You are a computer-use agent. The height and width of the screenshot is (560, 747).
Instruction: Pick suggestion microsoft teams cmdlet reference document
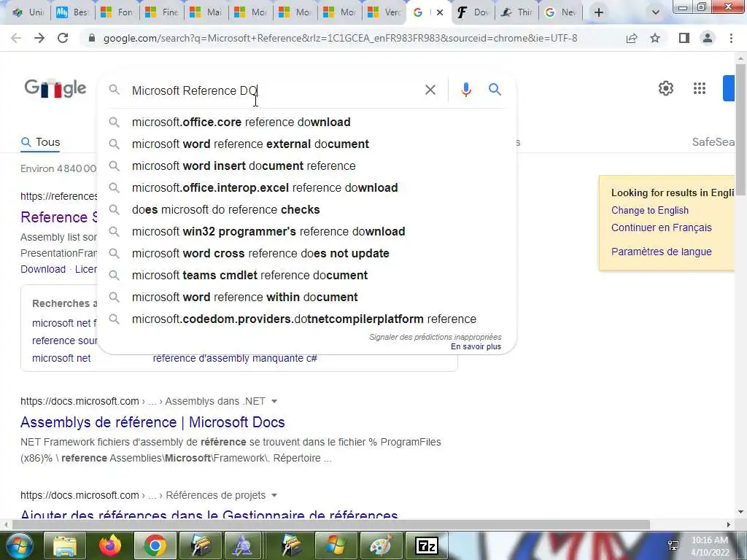(307, 275)
